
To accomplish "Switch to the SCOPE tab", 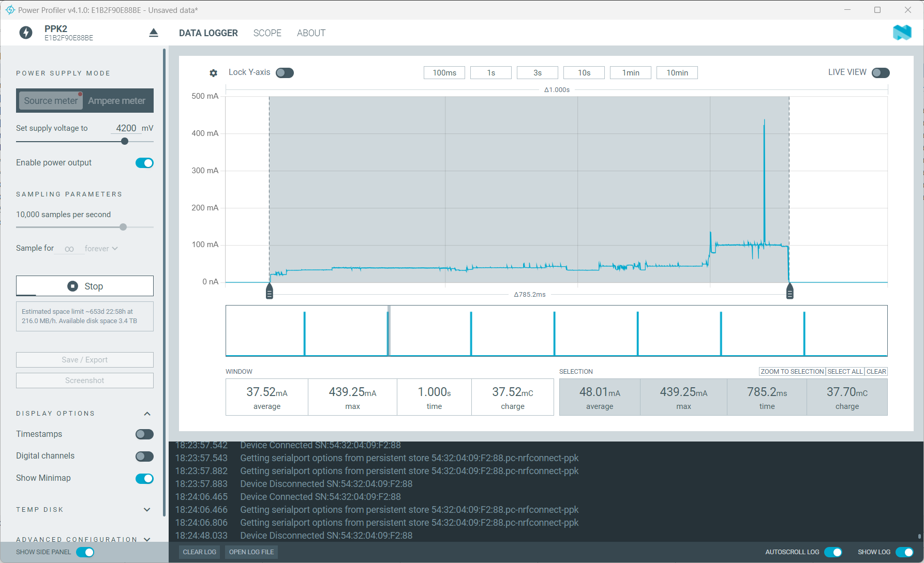I will click(267, 33).
